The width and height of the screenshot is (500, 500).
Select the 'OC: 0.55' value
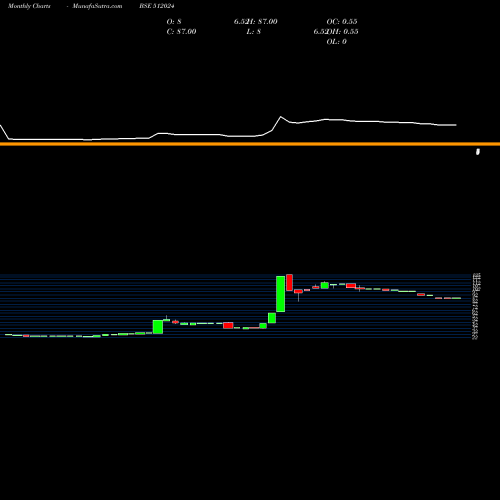(x=342, y=21)
